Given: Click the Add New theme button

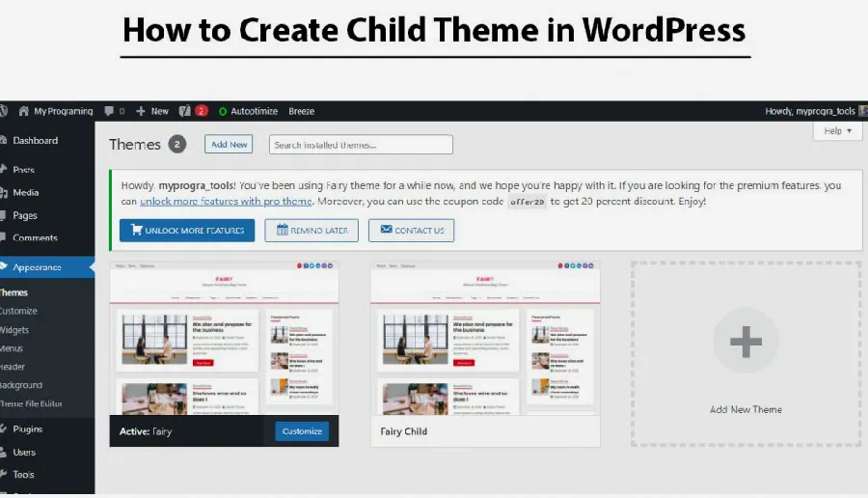Looking at the screenshot, I should coord(229,144).
